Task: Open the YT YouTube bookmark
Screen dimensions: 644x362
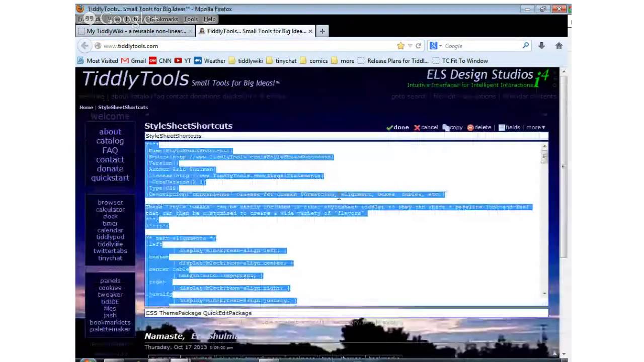Action: pyautogui.click(x=183, y=61)
